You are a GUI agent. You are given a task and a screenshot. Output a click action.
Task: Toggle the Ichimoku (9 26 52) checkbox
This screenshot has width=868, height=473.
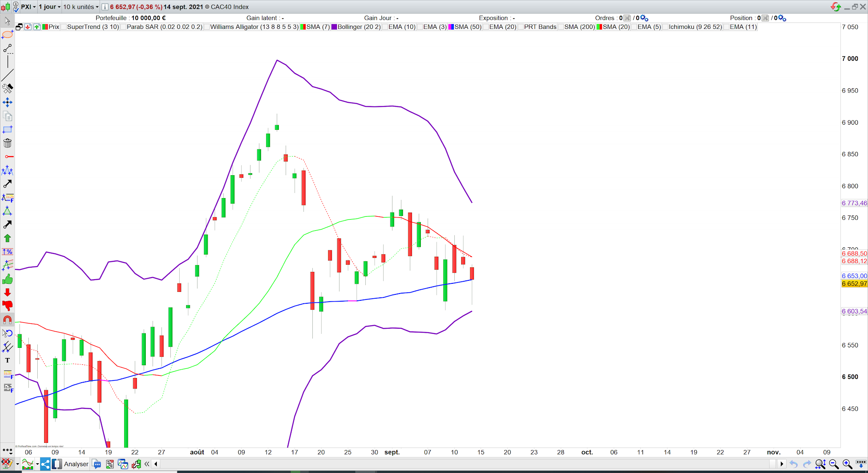coord(665,27)
